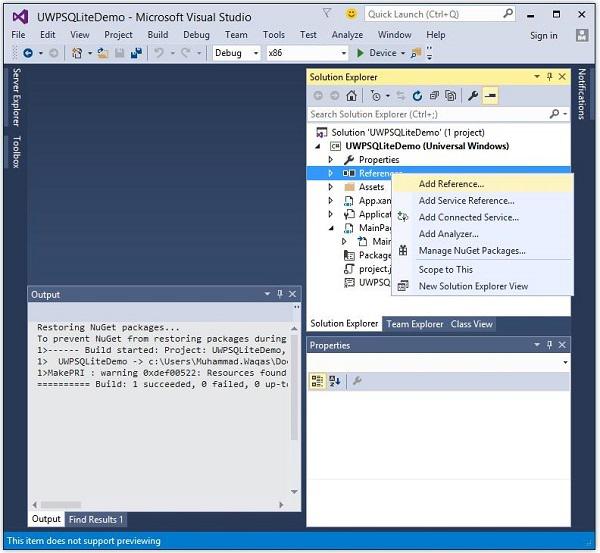Click the Sign in link
The height and width of the screenshot is (553, 600).
pos(543,35)
